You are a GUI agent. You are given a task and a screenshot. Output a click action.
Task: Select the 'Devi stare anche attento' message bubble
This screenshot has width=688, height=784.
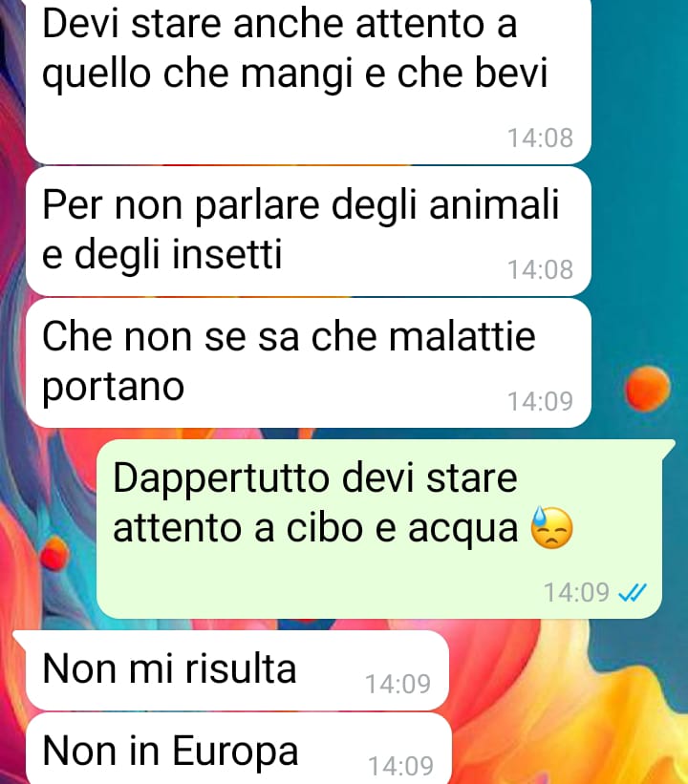point(309,80)
